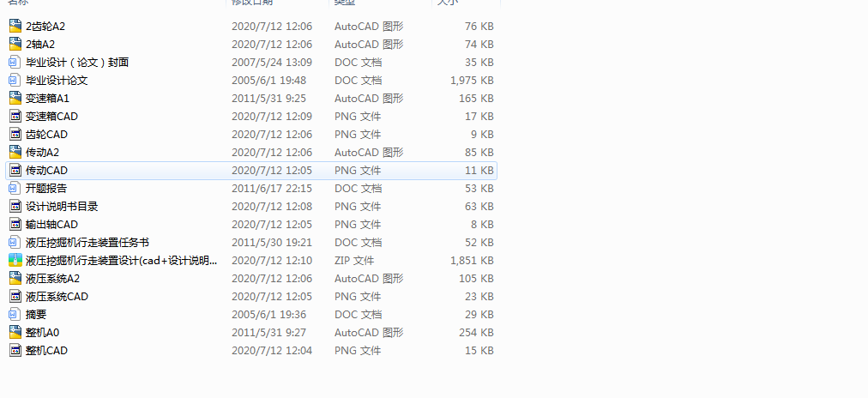This screenshot has height=398, width=868.
Task: Select the 开题报告 file name
Action: click(x=46, y=188)
